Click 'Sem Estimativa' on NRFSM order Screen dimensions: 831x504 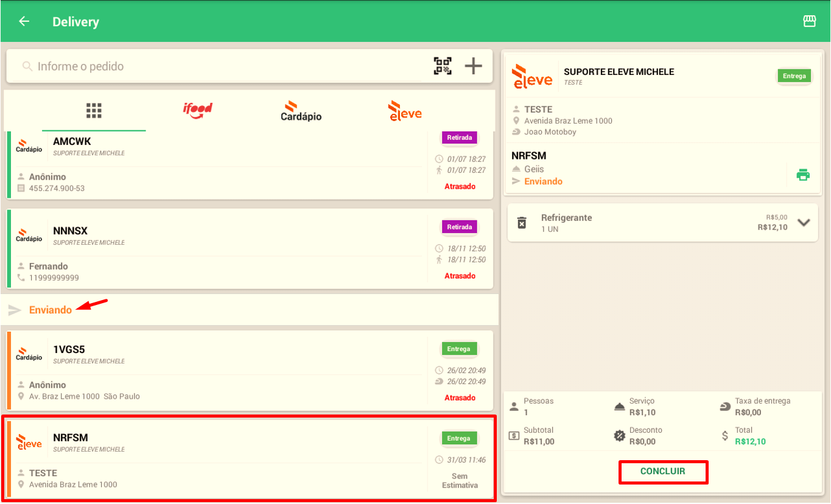pyautogui.click(x=460, y=481)
